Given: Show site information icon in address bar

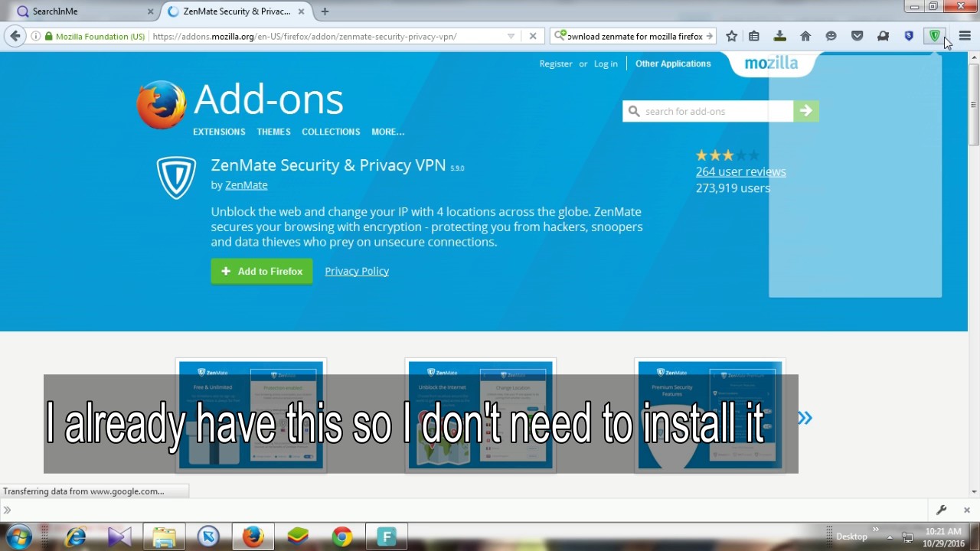Looking at the screenshot, I should point(35,36).
